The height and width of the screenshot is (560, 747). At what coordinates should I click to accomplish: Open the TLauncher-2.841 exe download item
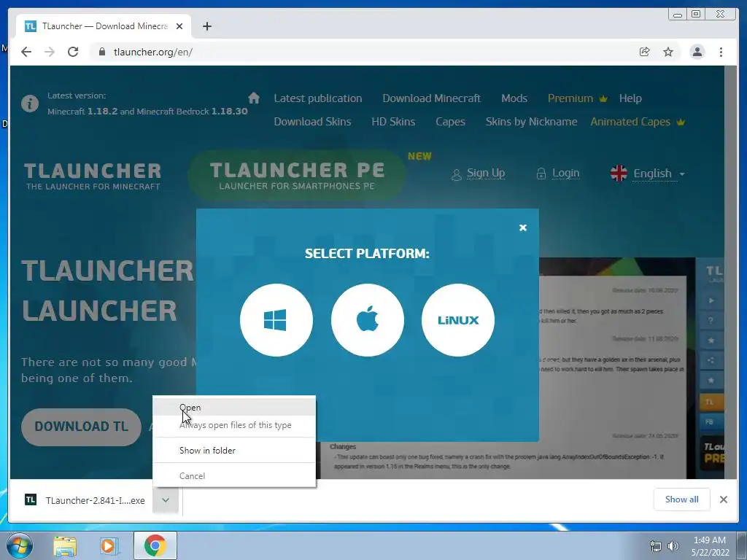coord(85,500)
